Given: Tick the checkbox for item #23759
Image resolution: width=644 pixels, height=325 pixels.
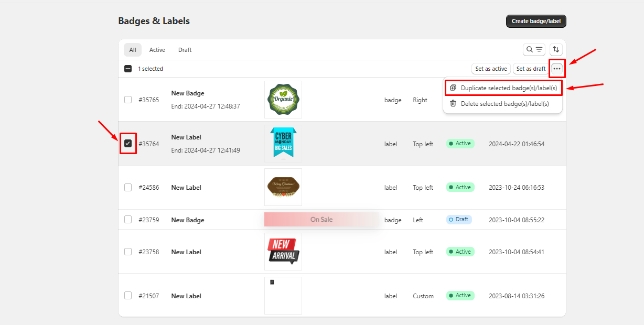Looking at the screenshot, I should 128,220.
